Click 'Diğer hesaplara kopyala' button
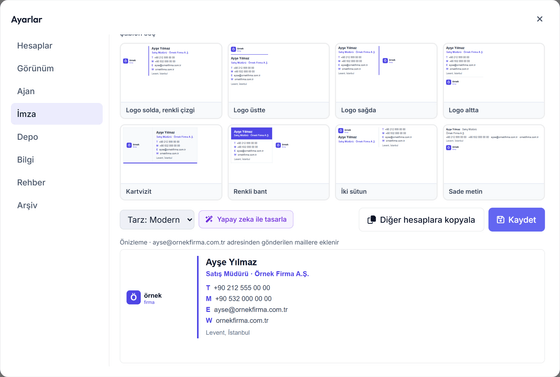This screenshot has width=560, height=377. click(421, 220)
